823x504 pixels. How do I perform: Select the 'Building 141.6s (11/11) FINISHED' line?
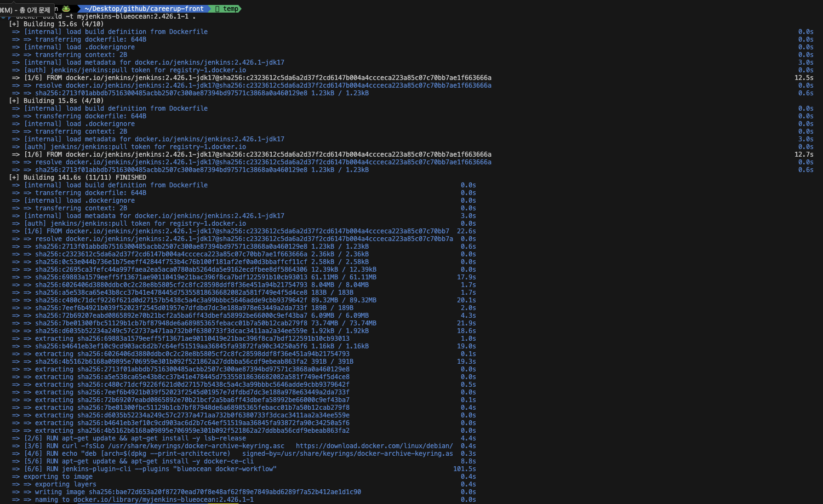tap(78, 177)
